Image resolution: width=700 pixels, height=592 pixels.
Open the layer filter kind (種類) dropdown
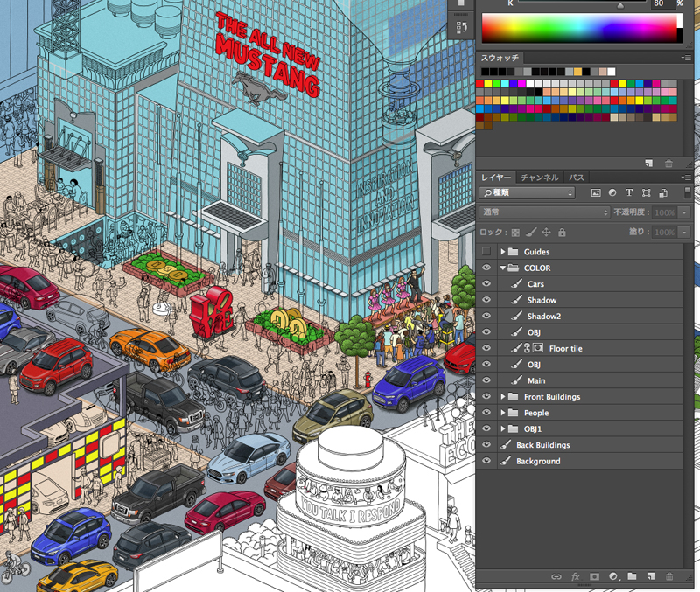click(x=528, y=192)
